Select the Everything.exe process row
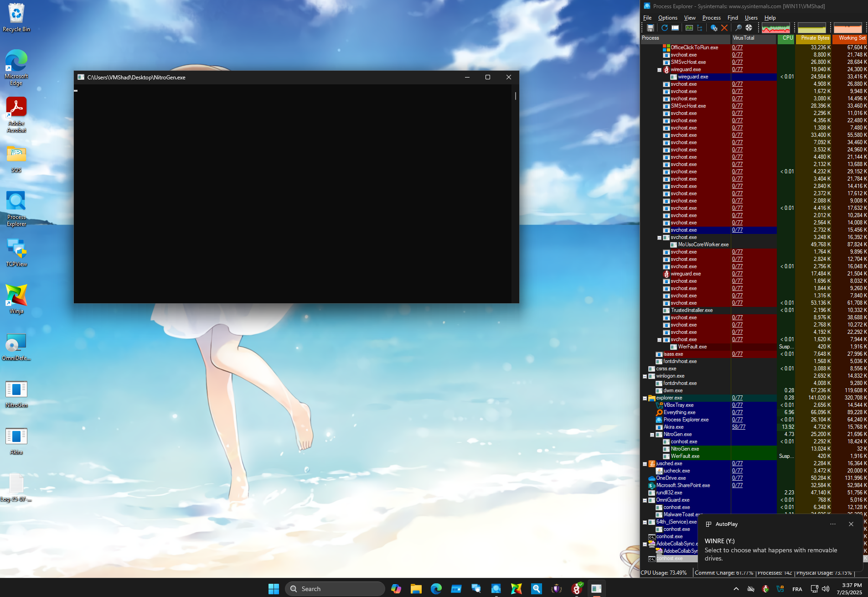 click(754, 412)
